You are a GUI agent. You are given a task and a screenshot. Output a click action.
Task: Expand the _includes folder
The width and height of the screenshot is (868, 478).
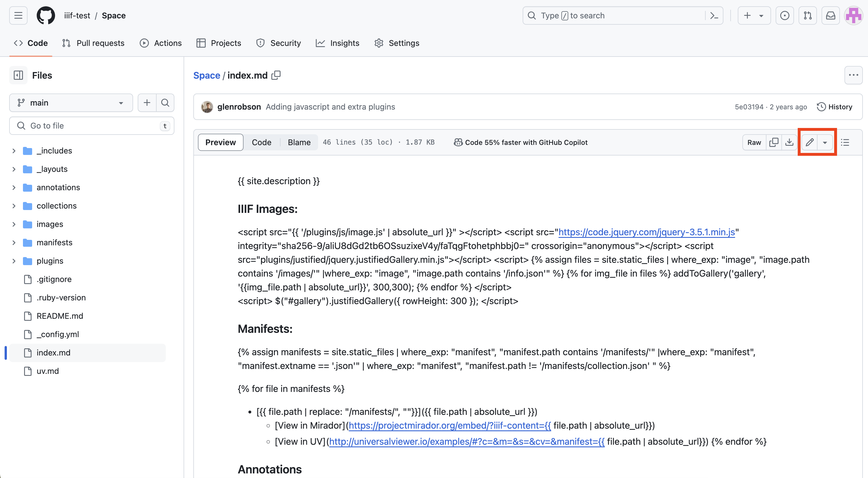click(14, 151)
